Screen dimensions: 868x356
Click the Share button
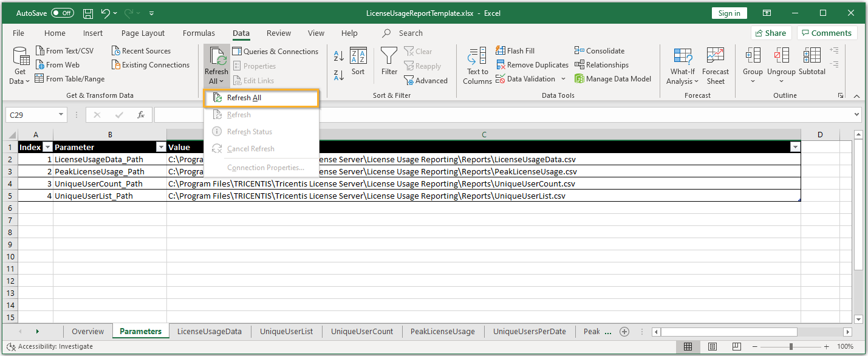[x=770, y=33]
